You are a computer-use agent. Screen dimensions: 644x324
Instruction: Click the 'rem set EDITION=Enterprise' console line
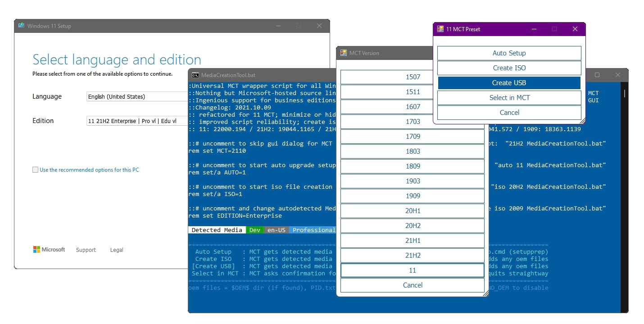[x=235, y=216]
